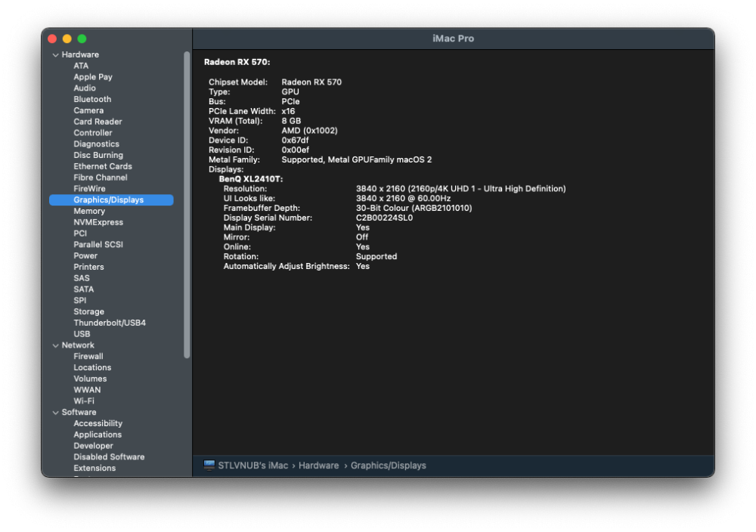Click the Device ID value 0x67df
Viewport: 756px width, 532px height.
(295, 140)
